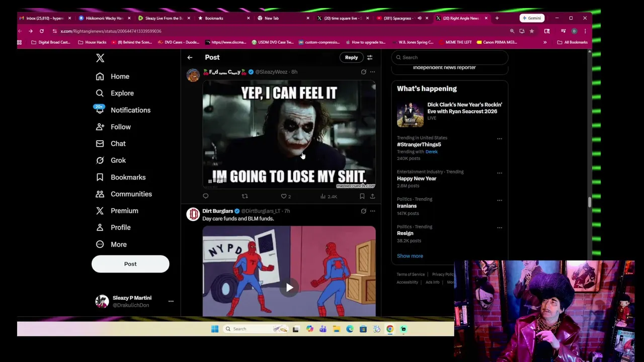Bookmark this page with star icon
The image size is (644, 362).
pos(532,31)
